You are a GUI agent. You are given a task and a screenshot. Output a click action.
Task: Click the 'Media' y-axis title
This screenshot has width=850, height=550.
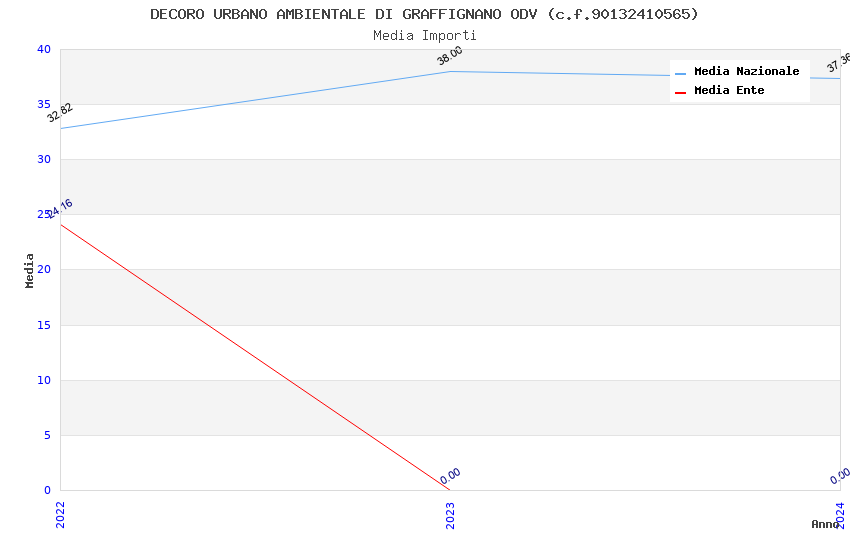tap(29, 270)
